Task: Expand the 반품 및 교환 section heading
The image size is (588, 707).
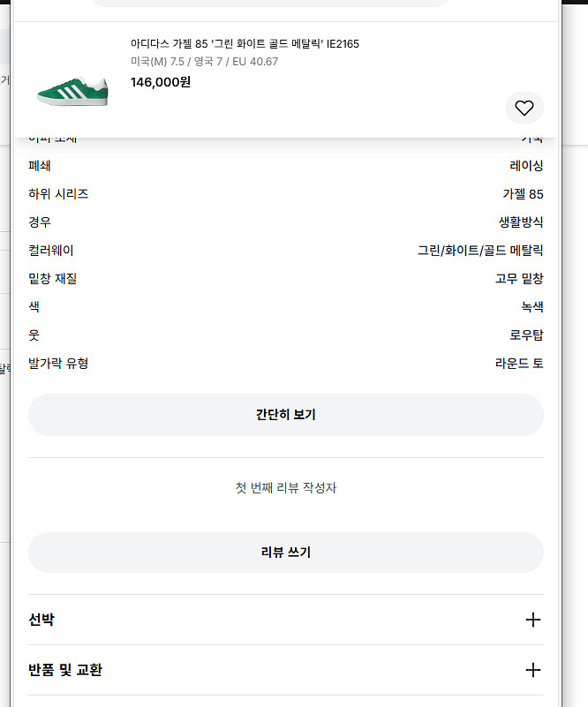Action: tap(65, 670)
